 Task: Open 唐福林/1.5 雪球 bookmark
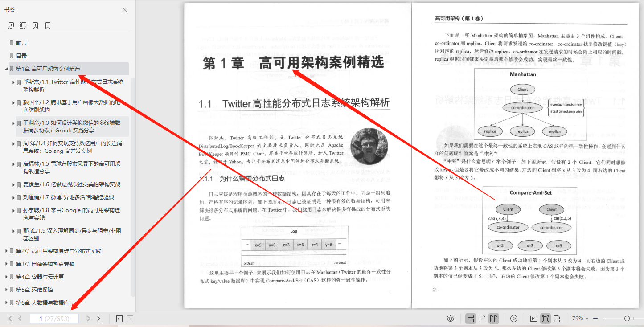click(x=72, y=168)
